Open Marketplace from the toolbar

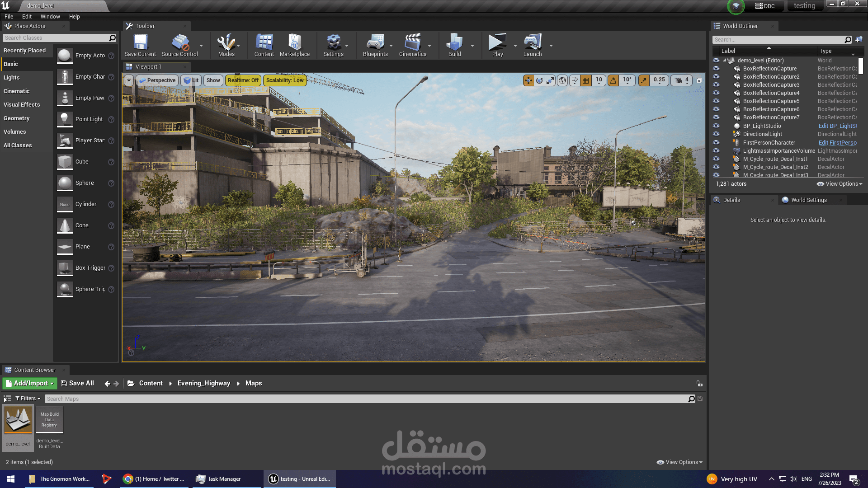pyautogui.click(x=294, y=45)
